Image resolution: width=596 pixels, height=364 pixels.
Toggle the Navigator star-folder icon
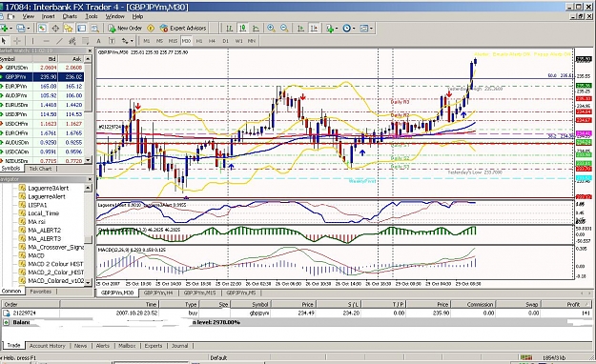(x=69, y=29)
